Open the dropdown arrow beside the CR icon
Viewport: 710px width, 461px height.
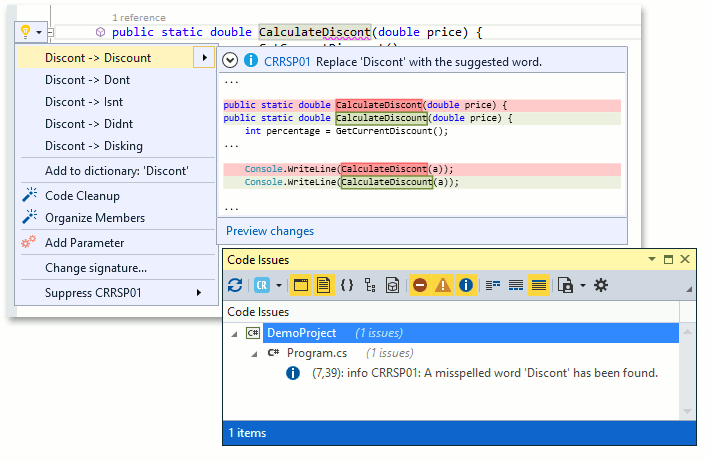point(279,285)
